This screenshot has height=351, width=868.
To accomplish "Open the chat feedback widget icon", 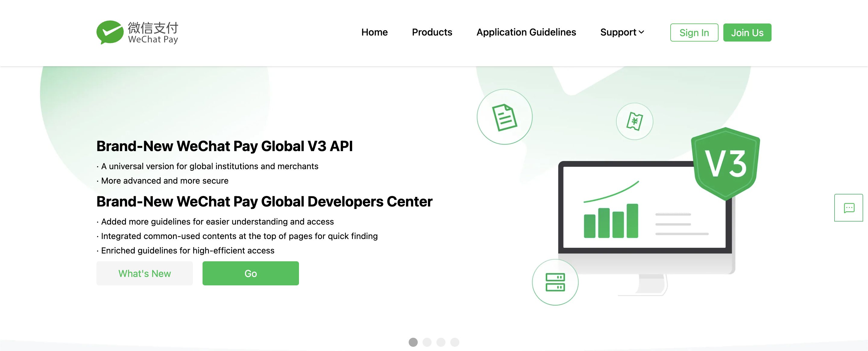I will [x=849, y=208].
